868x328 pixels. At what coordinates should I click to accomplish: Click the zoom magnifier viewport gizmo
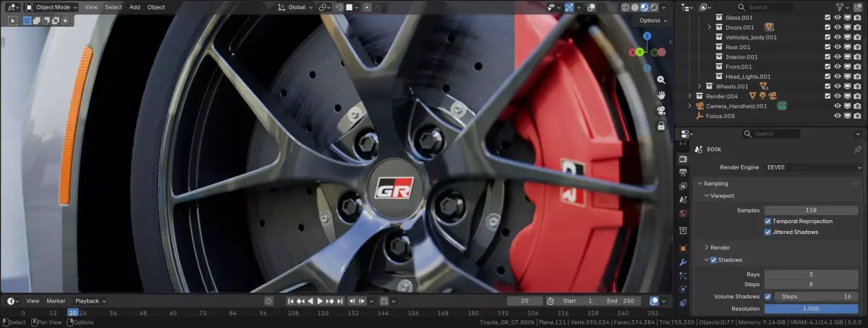(661, 80)
